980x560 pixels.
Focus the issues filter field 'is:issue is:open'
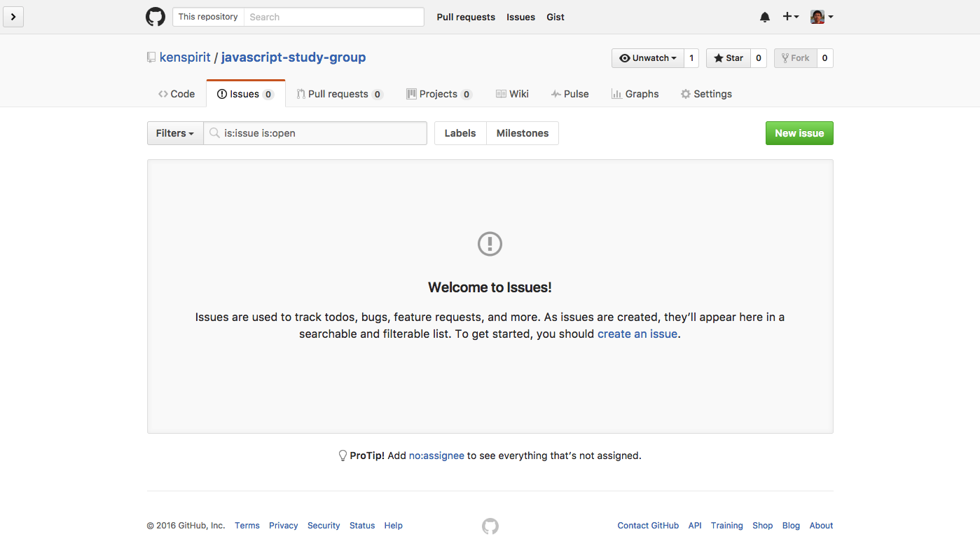pyautogui.click(x=315, y=133)
